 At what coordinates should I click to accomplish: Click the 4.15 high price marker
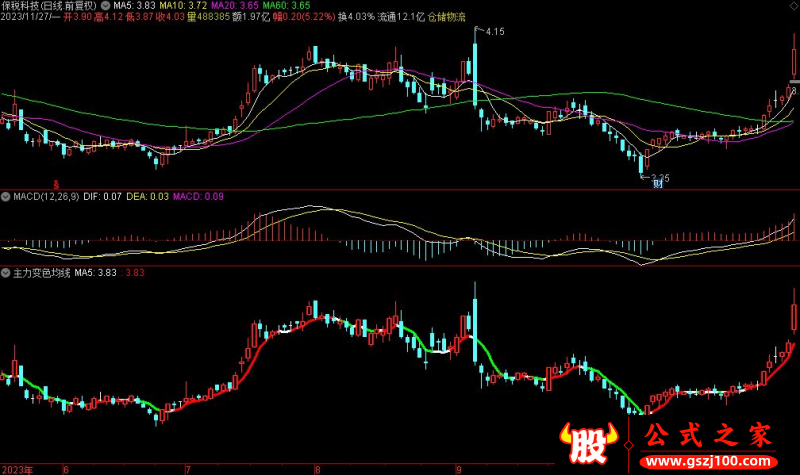tap(495, 32)
